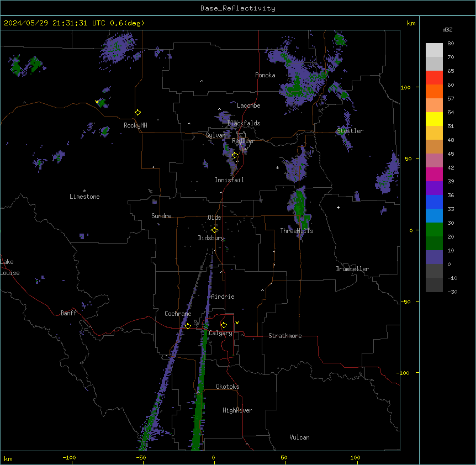Click the yellow diamond marker beside RockyMH
This screenshot has height=465, width=476.
coord(138,113)
